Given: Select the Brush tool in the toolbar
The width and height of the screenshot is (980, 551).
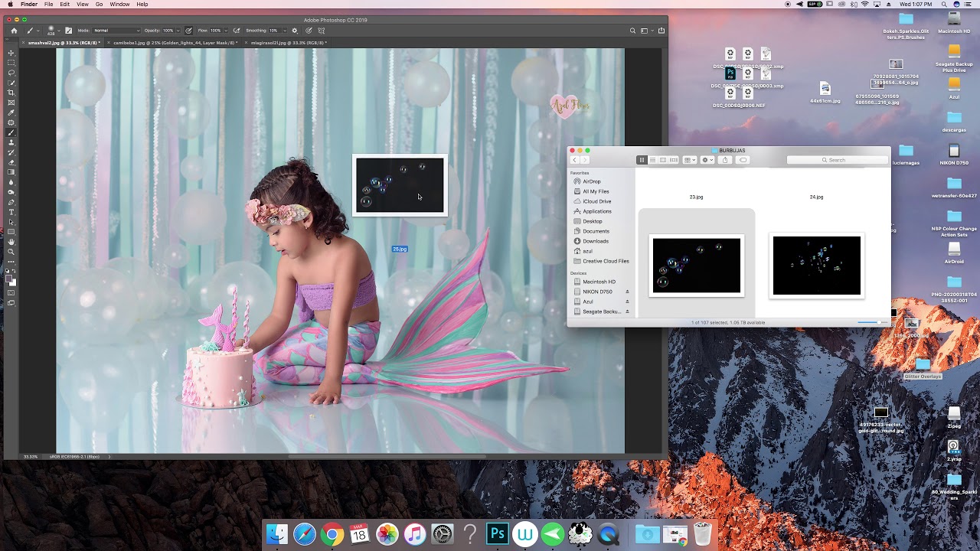Looking at the screenshot, I should [x=11, y=132].
